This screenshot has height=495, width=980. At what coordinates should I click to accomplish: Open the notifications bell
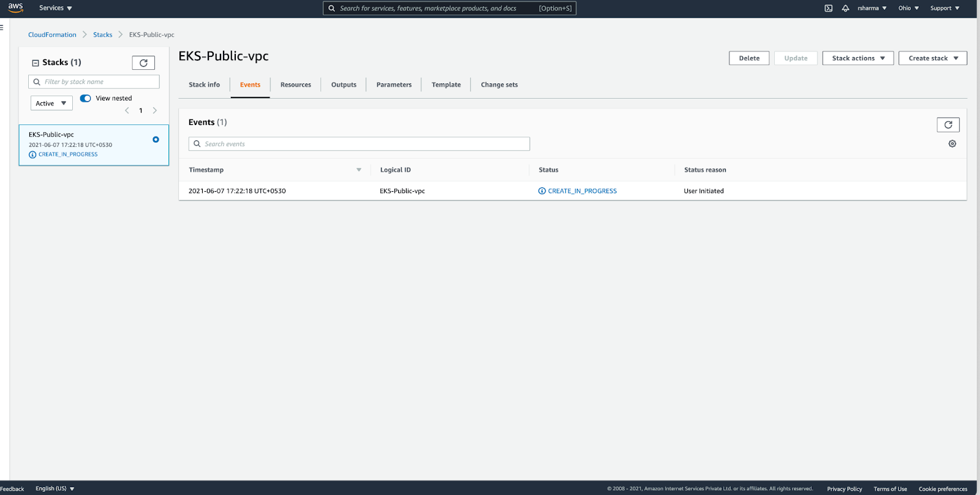[845, 8]
